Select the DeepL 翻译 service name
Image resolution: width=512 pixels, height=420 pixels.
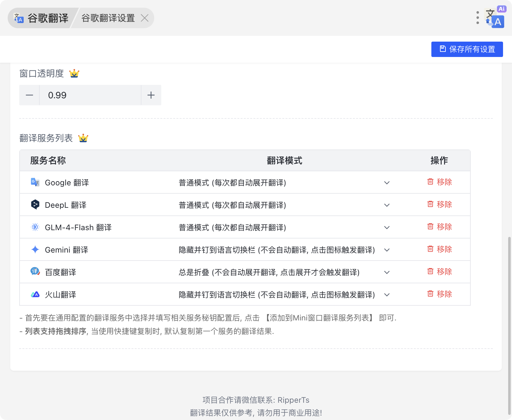click(x=66, y=205)
